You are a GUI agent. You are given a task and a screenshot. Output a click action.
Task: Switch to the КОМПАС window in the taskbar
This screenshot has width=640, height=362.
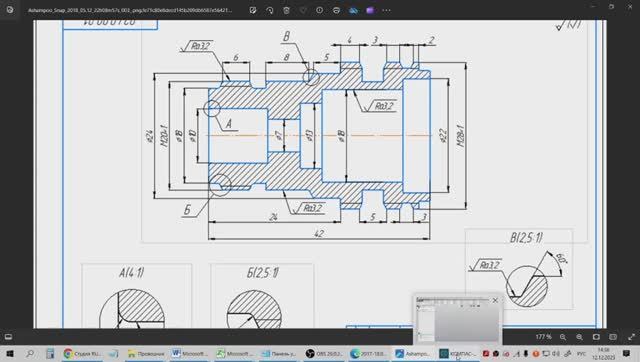point(458,353)
